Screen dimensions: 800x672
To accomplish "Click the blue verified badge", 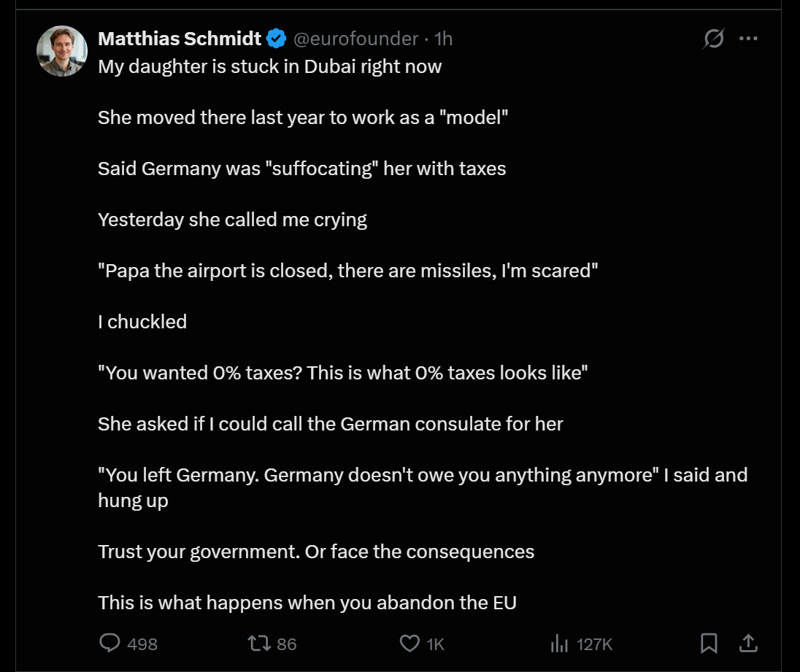I will coord(276,39).
